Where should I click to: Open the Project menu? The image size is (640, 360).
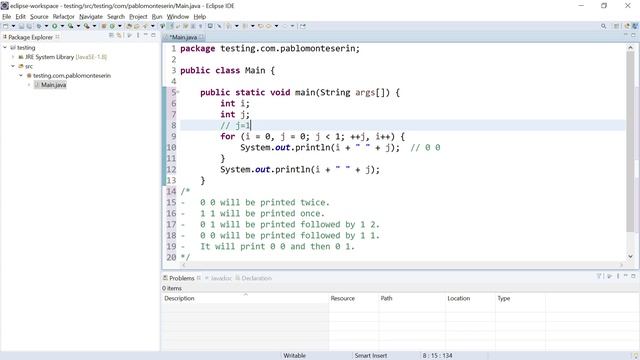pos(138,17)
